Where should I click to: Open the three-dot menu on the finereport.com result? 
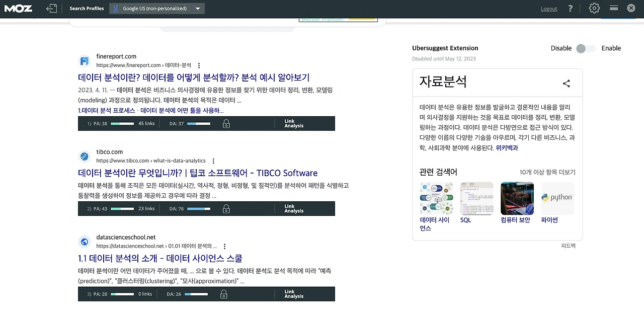pyautogui.click(x=199, y=65)
